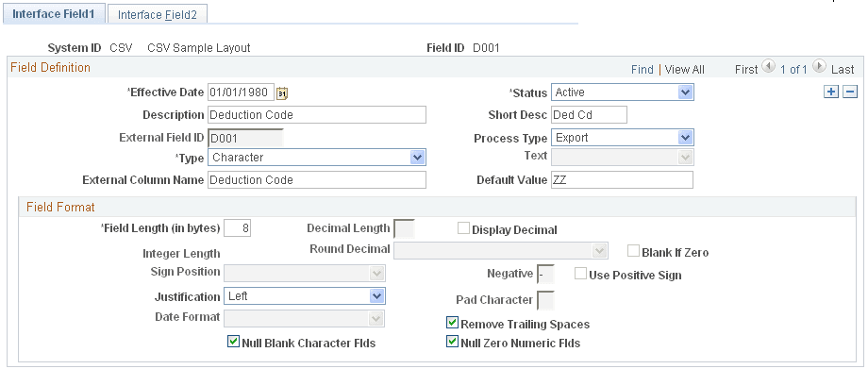Click the Field ID value 'D001'
This screenshot has width=868, height=369.
pyautogui.click(x=486, y=47)
